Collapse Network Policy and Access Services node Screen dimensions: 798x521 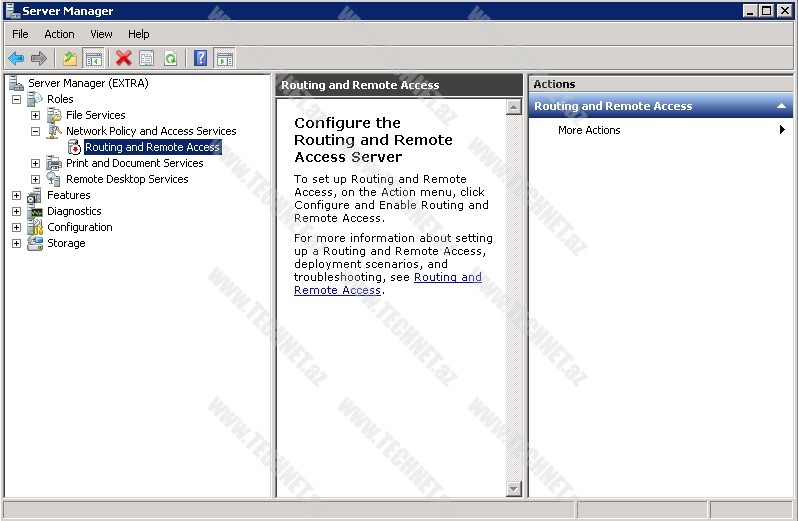click(36, 131)
